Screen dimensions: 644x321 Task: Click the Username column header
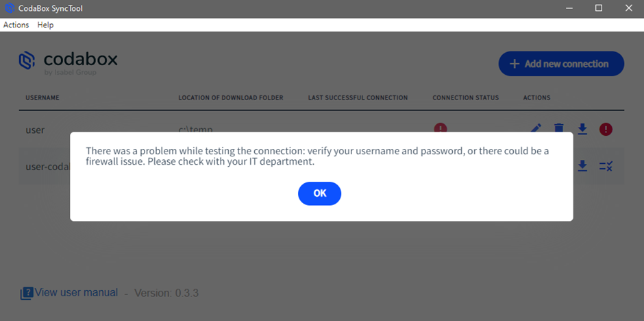click(x=42, y=98)
